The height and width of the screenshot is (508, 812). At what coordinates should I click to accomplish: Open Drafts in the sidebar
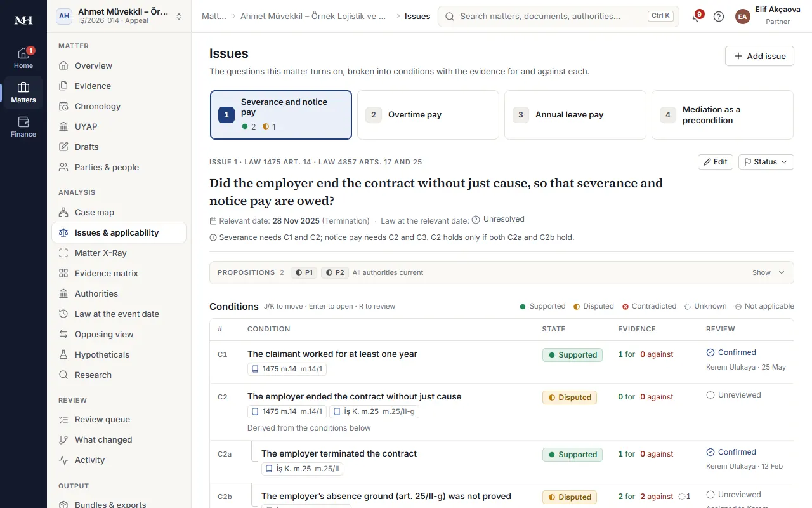point(119,147)
